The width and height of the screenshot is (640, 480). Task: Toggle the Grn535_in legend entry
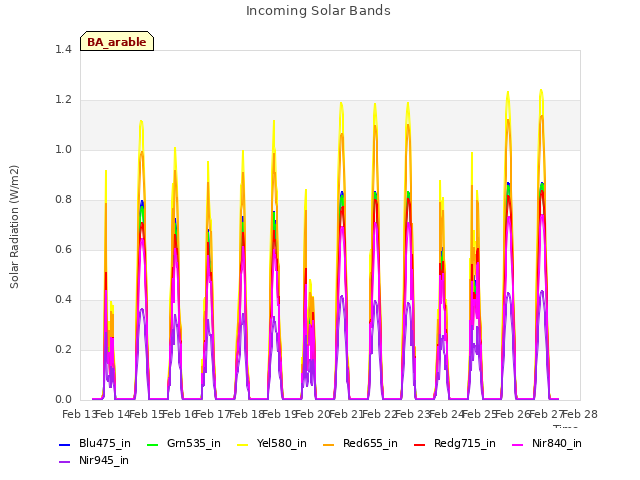click(183, 443)
